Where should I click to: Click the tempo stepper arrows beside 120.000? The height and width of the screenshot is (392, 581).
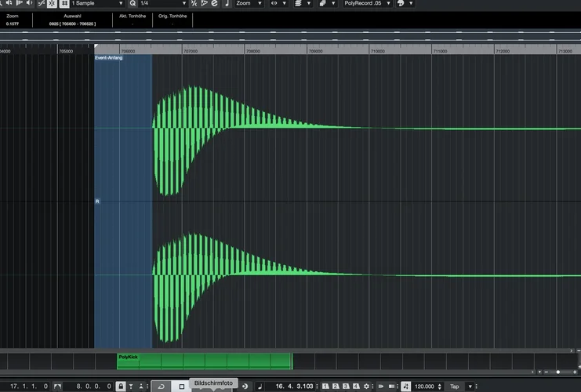click(x=439, y=387)
